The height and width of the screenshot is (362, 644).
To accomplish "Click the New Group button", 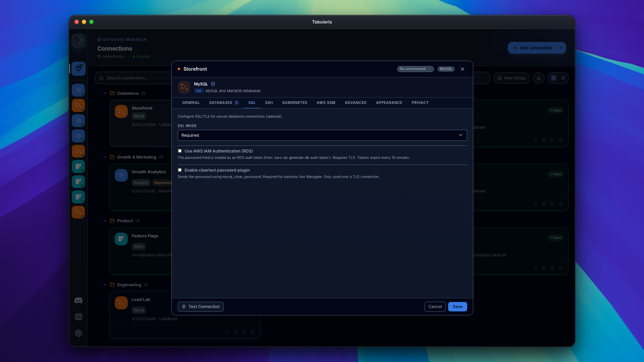I will click(x=512, y=78).
